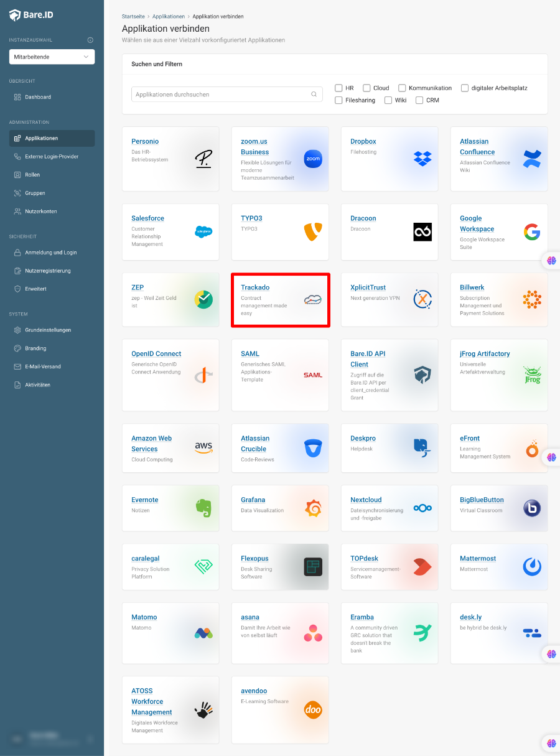Click the TYPO3 orange logo
The image size is (560, 756).
pos(313,232)
